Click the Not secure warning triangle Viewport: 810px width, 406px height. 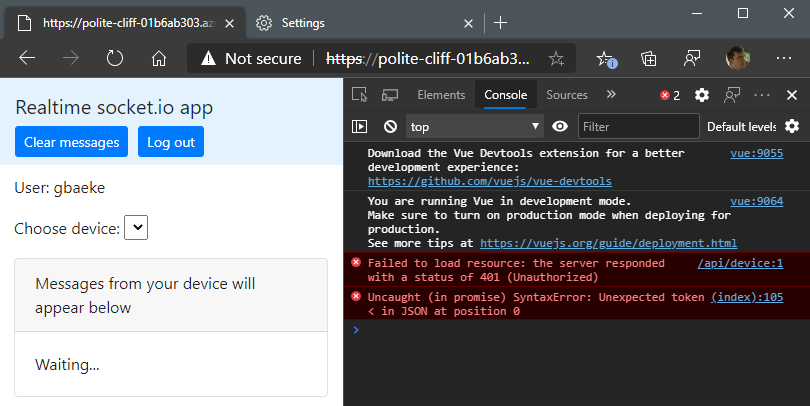coord(208,58)
